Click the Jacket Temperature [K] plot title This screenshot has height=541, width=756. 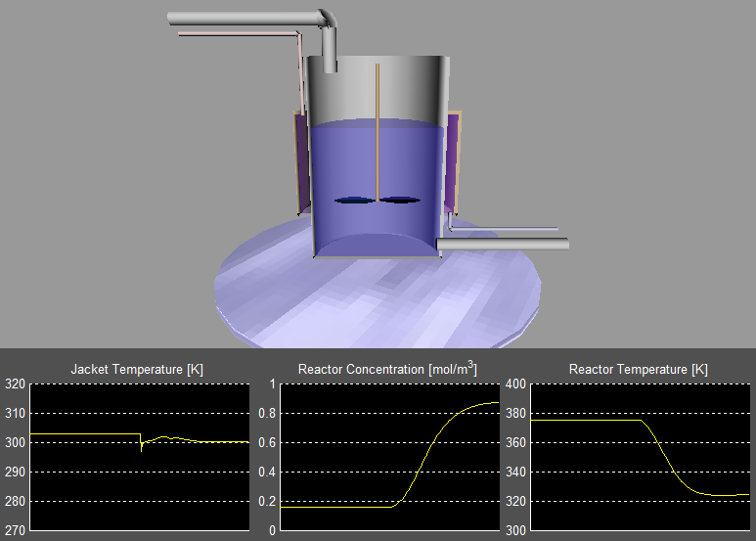click(137, 370)
